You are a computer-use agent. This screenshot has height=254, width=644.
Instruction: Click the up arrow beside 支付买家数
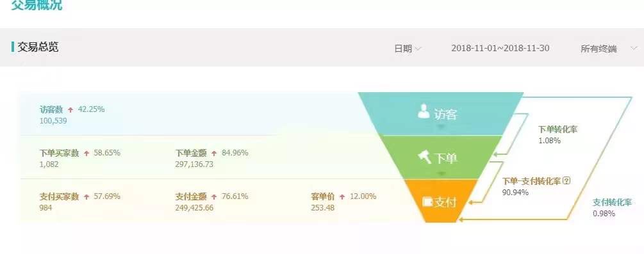[87, 196]
